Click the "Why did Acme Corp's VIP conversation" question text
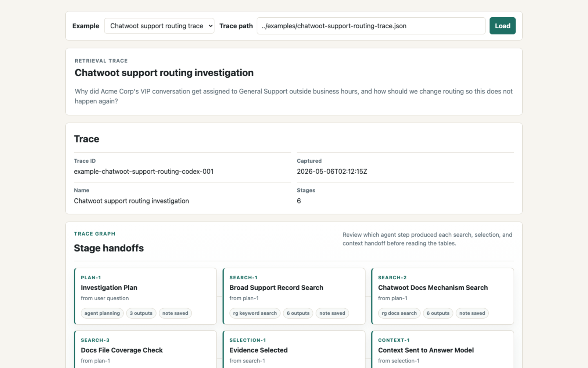This screenshot has width=588, height=368. (294, 96)
